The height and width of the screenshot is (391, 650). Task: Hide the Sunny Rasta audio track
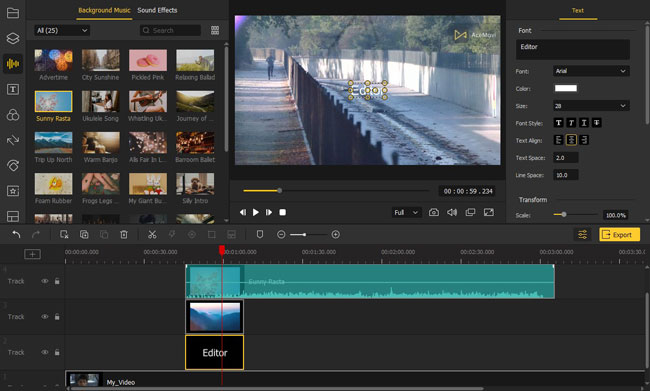click(44, 281)
